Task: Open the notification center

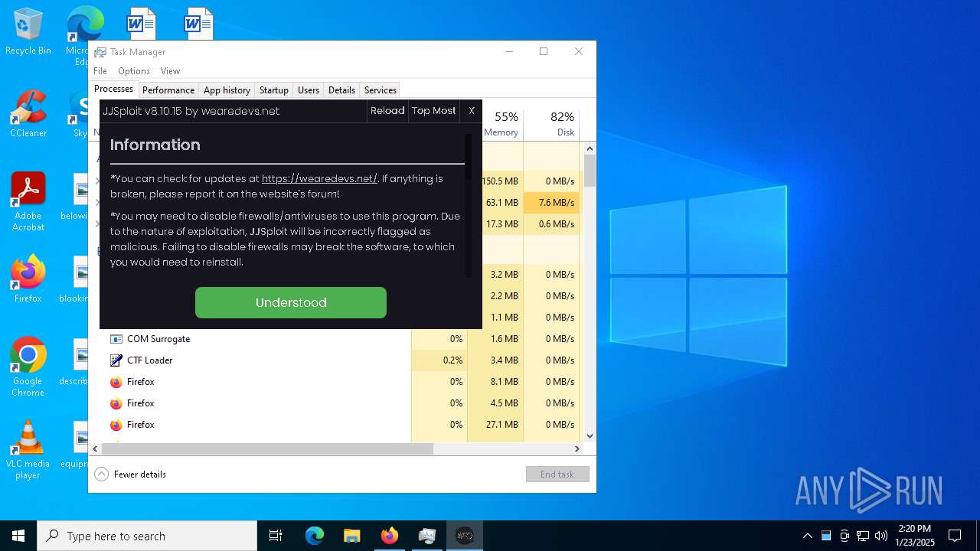Action: 955,536
